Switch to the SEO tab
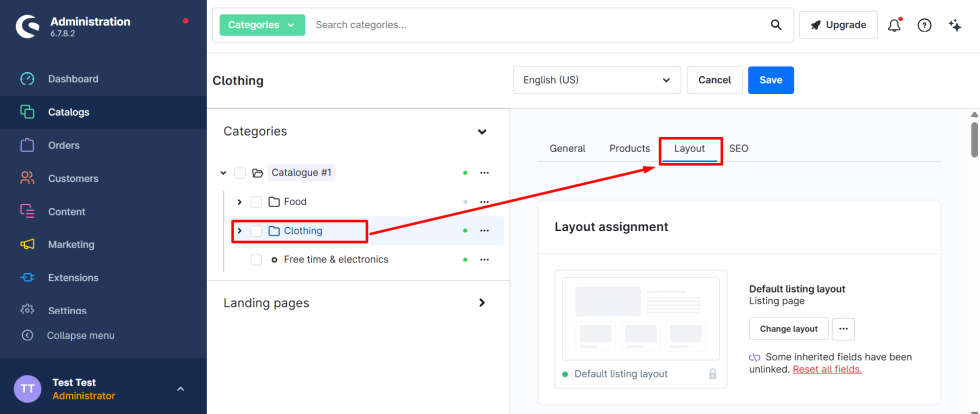 (x=738, y=148)
